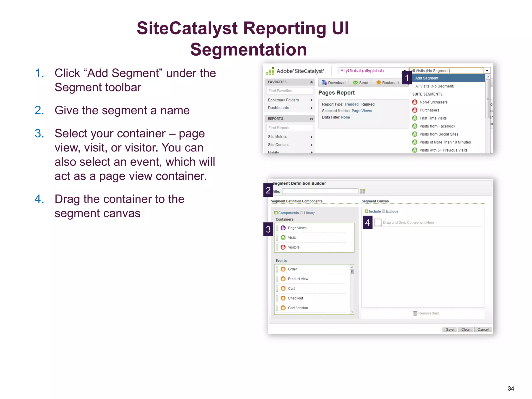Click the Cancel button
Image resolution: width=532 pixels, height=399 pixels.
point(483,329)
